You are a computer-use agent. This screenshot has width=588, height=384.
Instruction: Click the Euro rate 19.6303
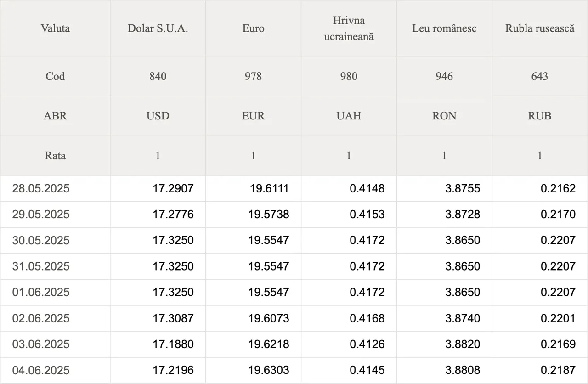[269, 370]
